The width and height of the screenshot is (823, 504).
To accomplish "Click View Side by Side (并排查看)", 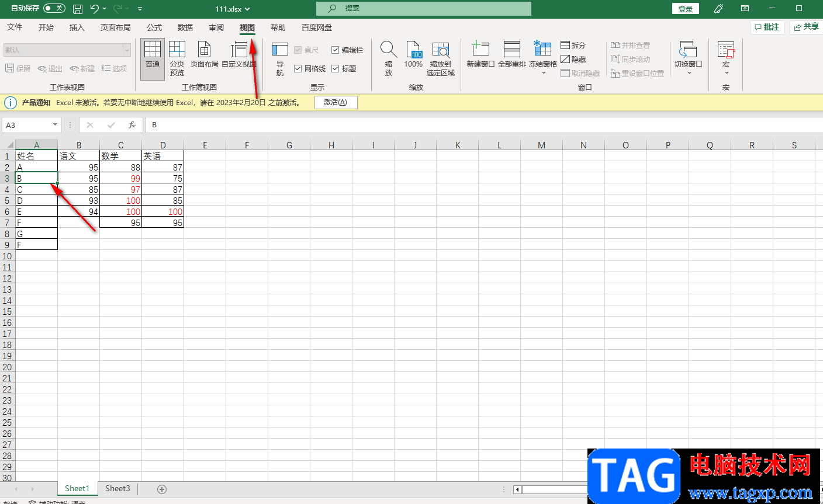I will (630, 45).
